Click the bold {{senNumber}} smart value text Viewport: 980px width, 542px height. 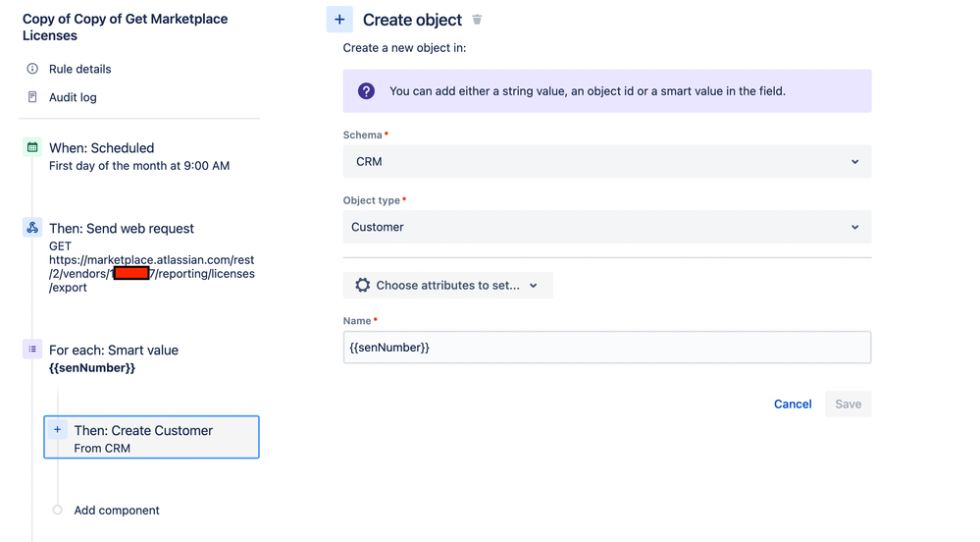92,367
